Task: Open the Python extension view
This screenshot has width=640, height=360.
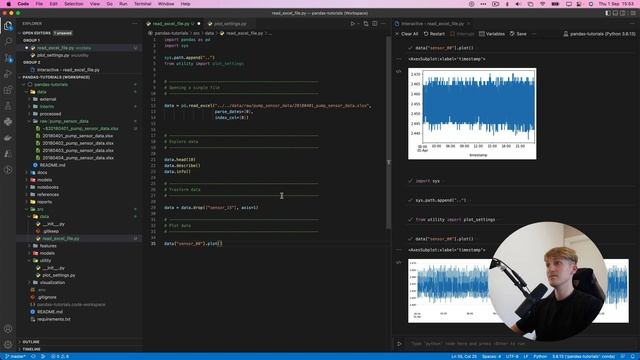Action: 8,122
